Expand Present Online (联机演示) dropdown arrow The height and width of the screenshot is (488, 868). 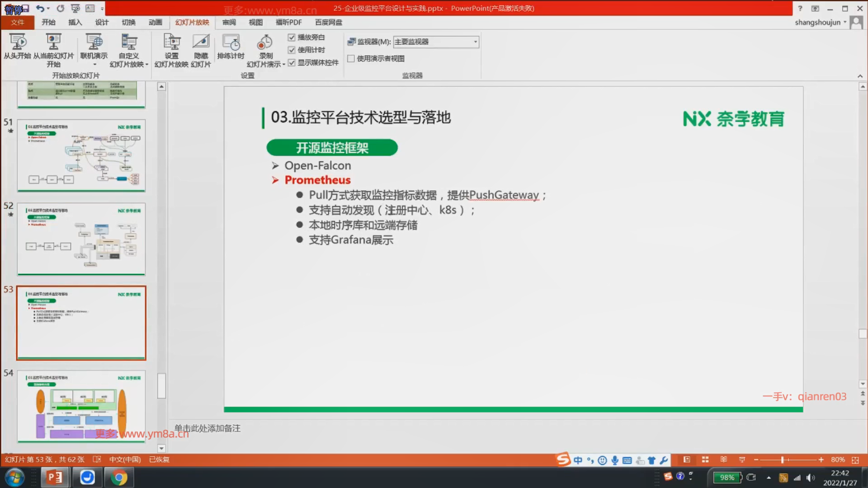[94, 64]
